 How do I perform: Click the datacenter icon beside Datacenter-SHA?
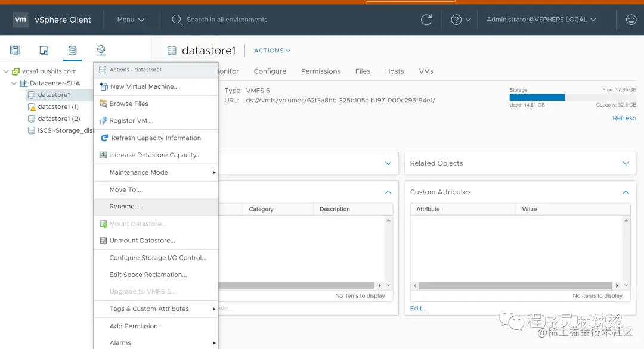point(24,83)
